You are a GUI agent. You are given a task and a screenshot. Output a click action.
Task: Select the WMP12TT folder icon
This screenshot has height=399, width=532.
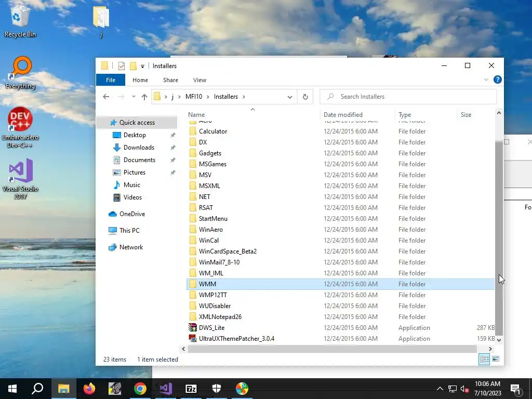click(x=193, y=295)
